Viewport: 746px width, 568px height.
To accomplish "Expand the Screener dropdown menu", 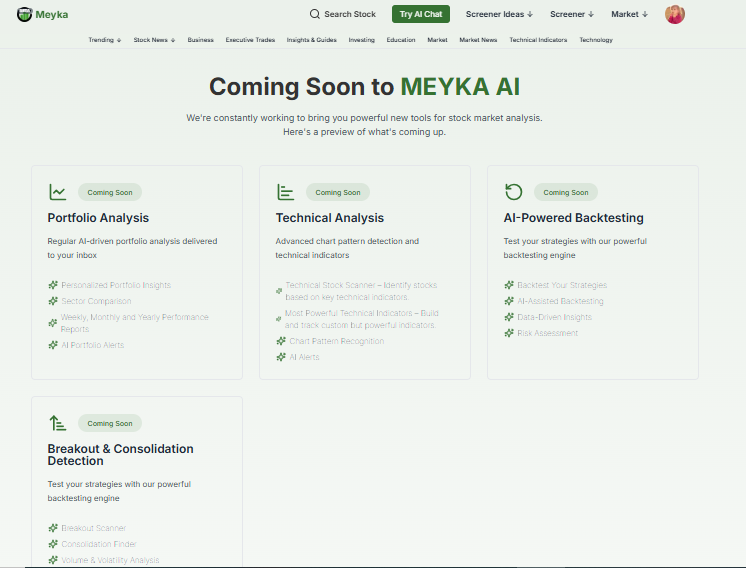I will tap(572, 14).
